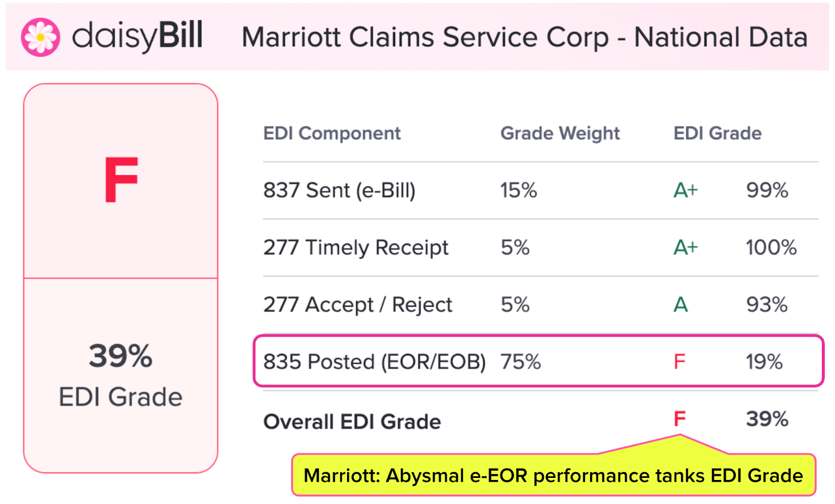Click the EDI Component column header
Screen dimensions: 835x504
(332, 134)
